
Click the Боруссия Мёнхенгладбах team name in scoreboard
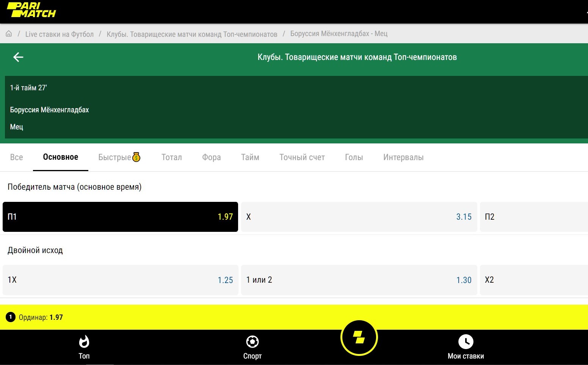pos(49,110)
